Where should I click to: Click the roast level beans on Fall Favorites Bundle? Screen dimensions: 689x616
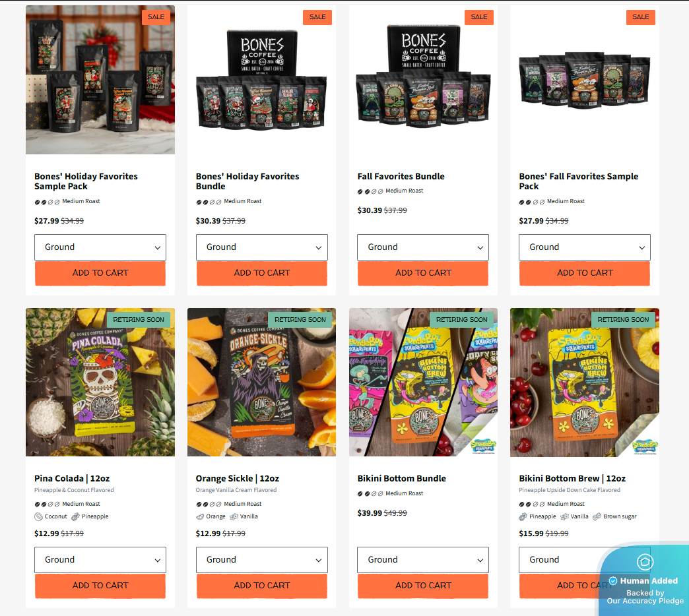(370, 191)
